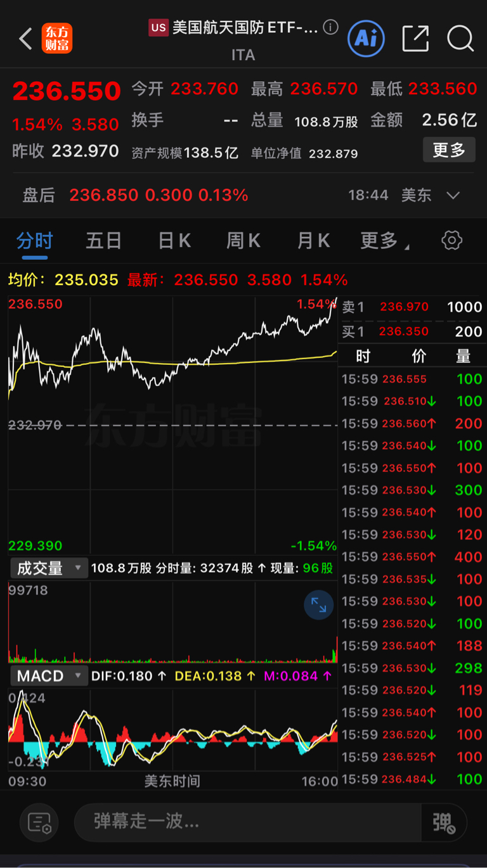Switch to the 日K tab

174,241
